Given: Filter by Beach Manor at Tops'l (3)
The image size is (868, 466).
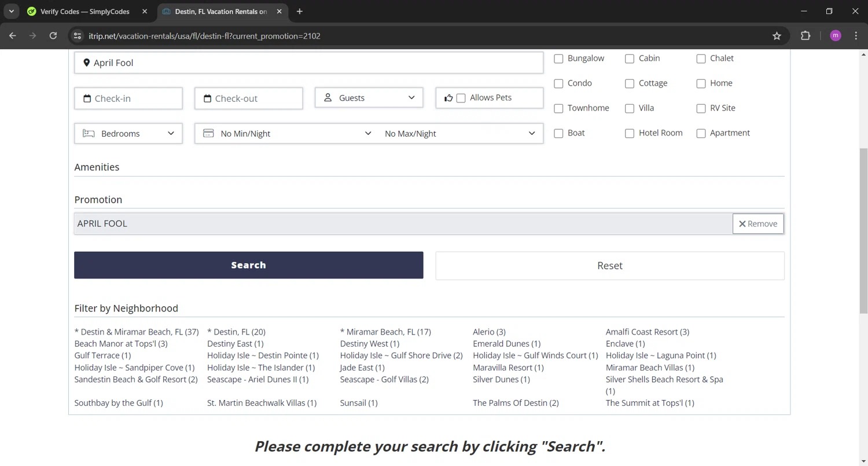Looking at the screenshot, I should 121,344.
